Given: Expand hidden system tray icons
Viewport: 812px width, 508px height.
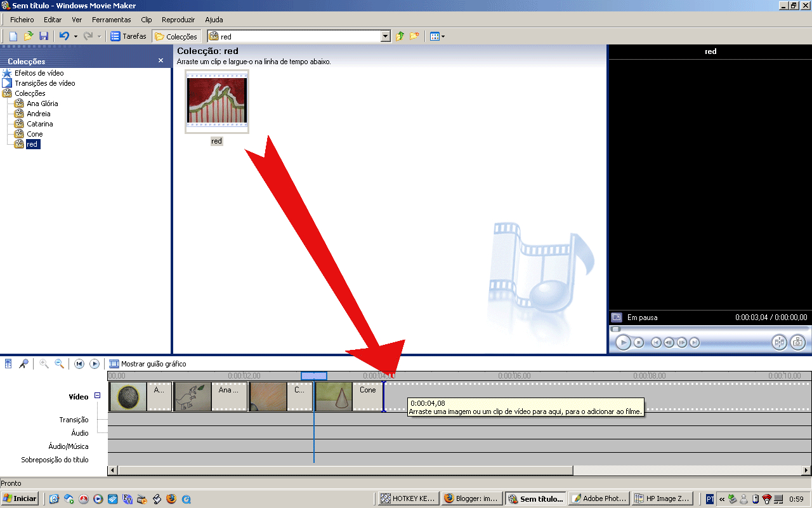Looking at the screenshot, I should (x=722, y=498).
